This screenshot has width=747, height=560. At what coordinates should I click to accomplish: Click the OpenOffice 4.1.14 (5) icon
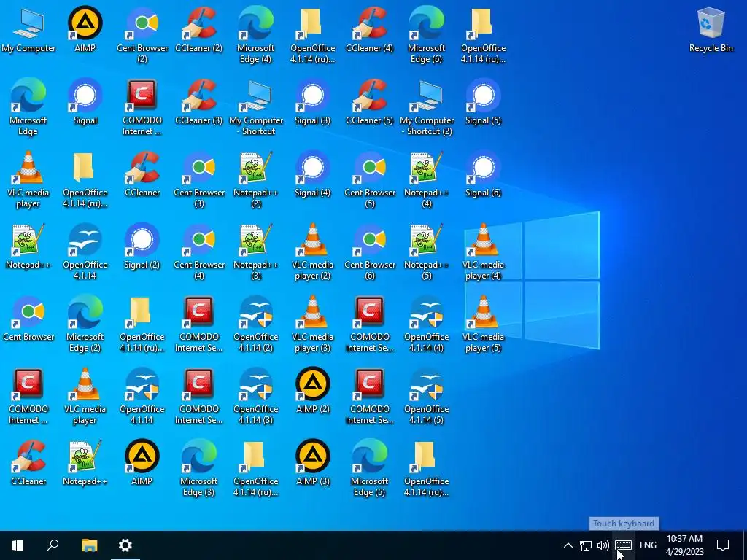(426, 397)
